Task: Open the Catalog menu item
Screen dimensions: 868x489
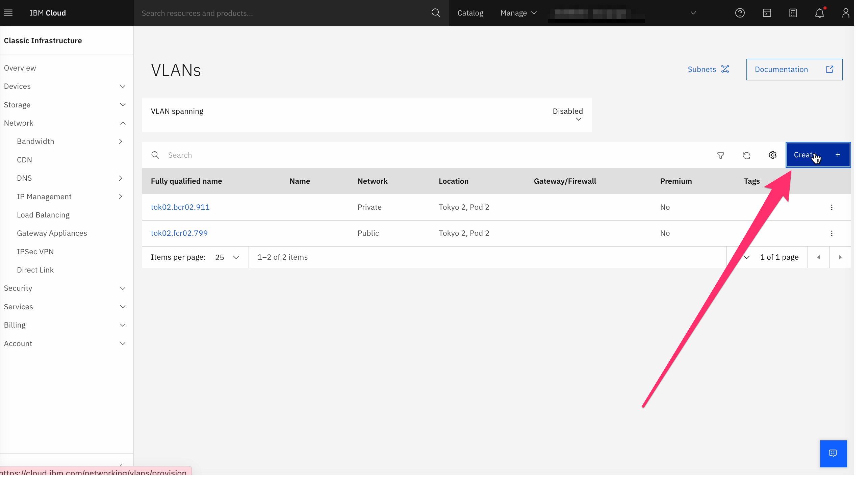Action: pos(470,13)
